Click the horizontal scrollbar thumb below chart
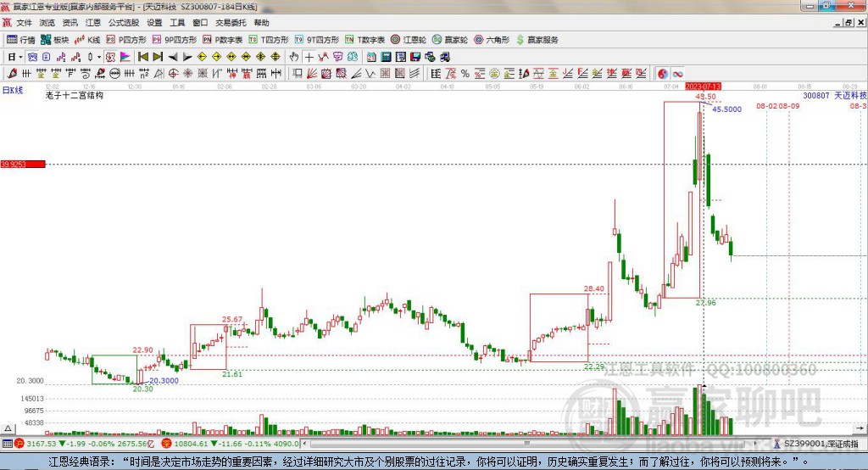This screenshot has width=868, height=470. tap(527, 444)
